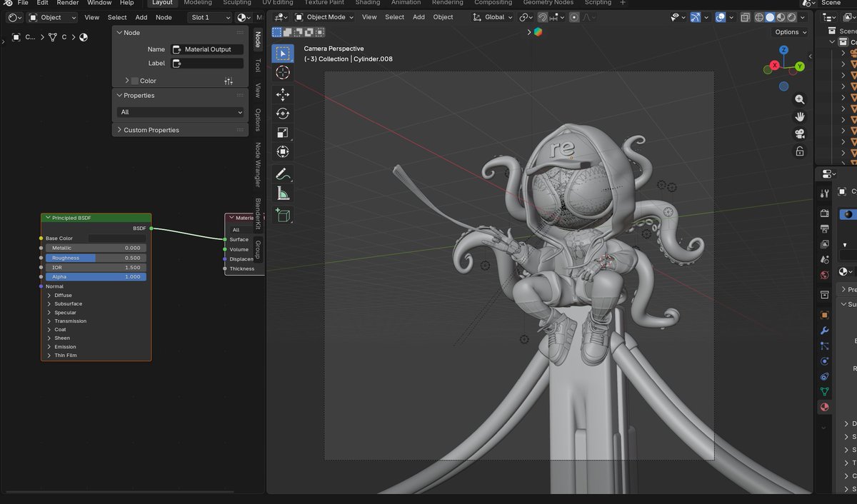Toggle viewport overlays display
Screen dimensions: 857x504
click(x=721, y=17)
